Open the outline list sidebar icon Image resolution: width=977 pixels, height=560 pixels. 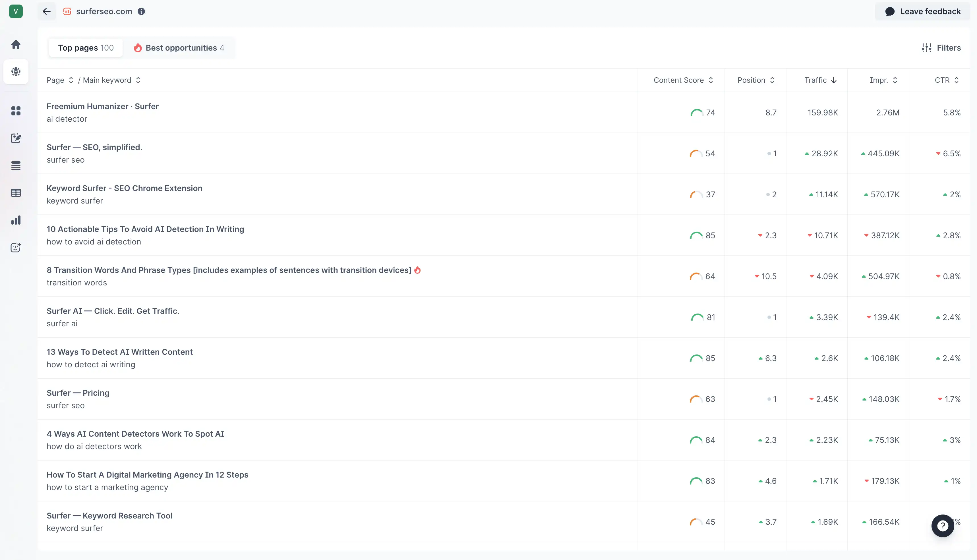[16, 165]
